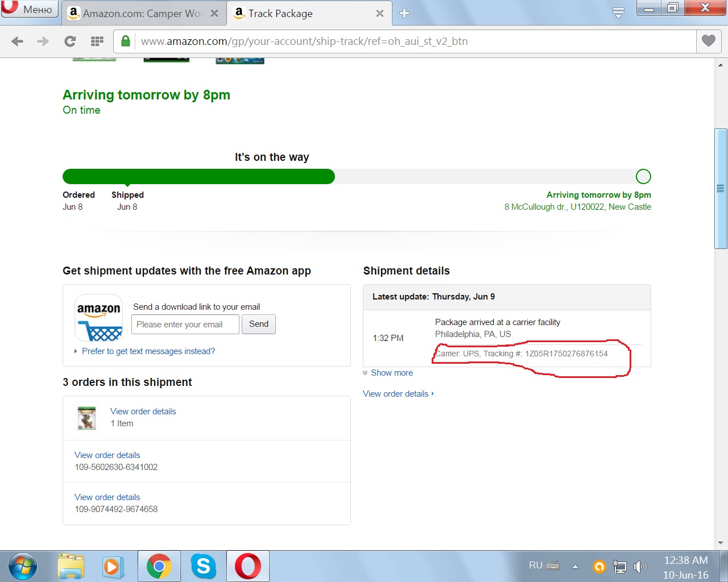
Task: Click the on-screen keyboard tray icon
Action: coord(553,566)
